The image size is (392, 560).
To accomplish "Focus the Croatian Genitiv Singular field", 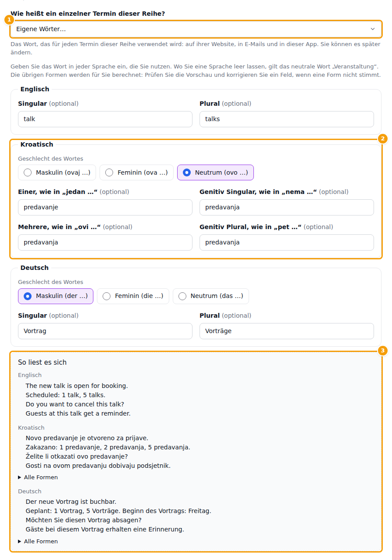I will coord(287,207).
